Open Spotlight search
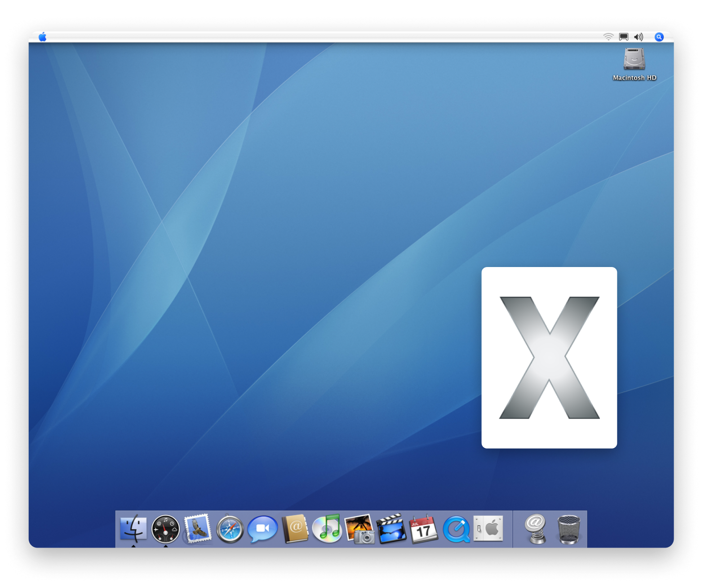 coord(659,37)
